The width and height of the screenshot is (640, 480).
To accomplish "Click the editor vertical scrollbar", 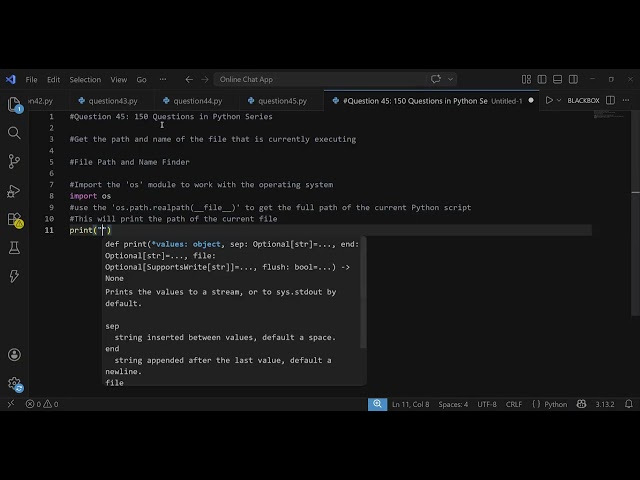I will point(635,212).
